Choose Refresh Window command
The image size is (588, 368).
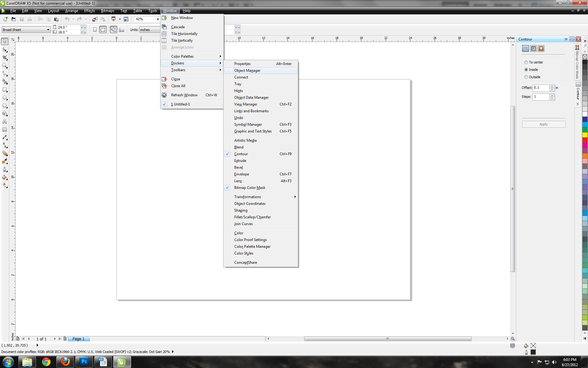(192, 95)
